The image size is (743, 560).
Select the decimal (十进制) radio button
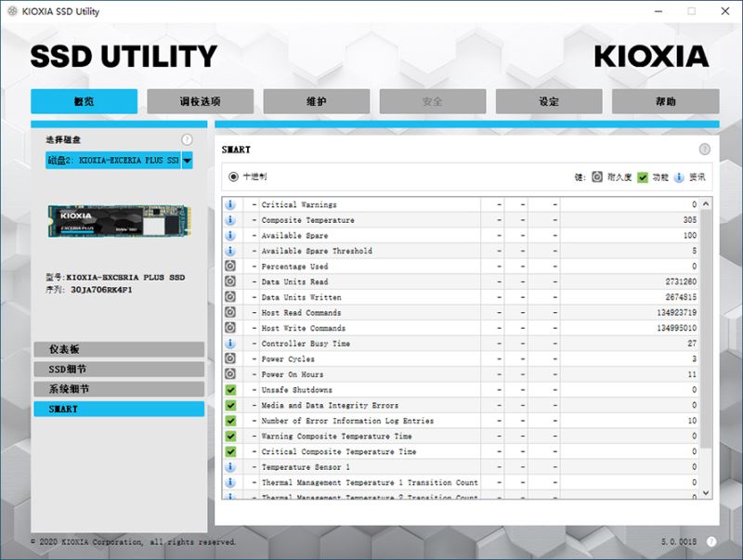coord(233,176)
